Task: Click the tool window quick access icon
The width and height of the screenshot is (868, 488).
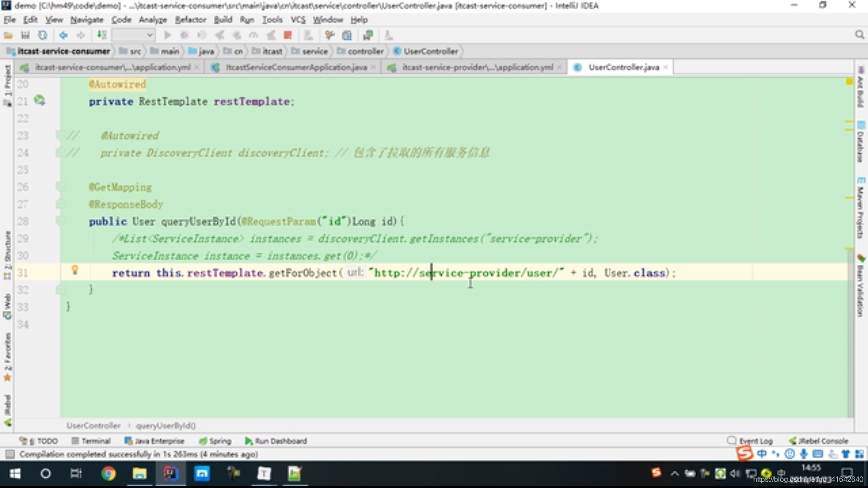Action: coord(10,454)
